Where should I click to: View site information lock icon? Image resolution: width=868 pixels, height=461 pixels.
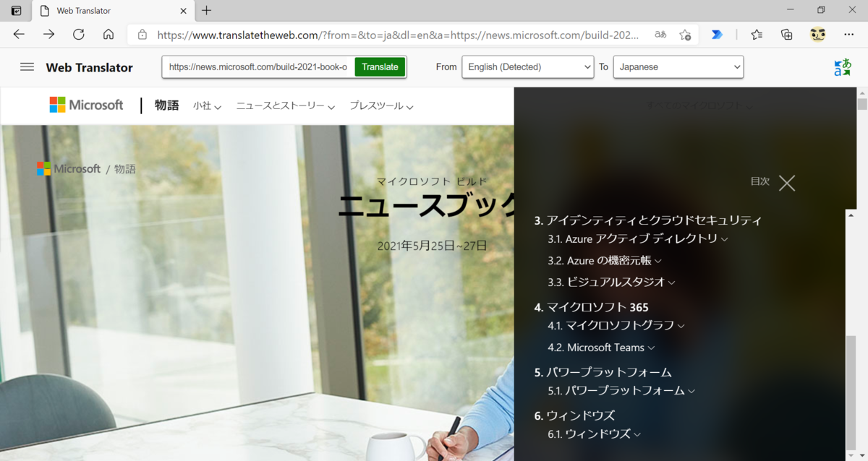142,35
